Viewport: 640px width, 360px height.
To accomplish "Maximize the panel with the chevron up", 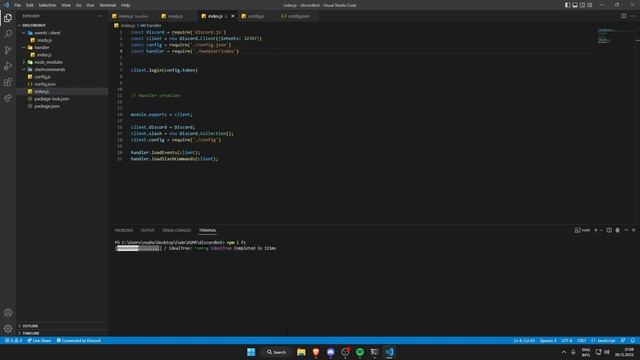I will pyautogui.click(x=626, y=230).
